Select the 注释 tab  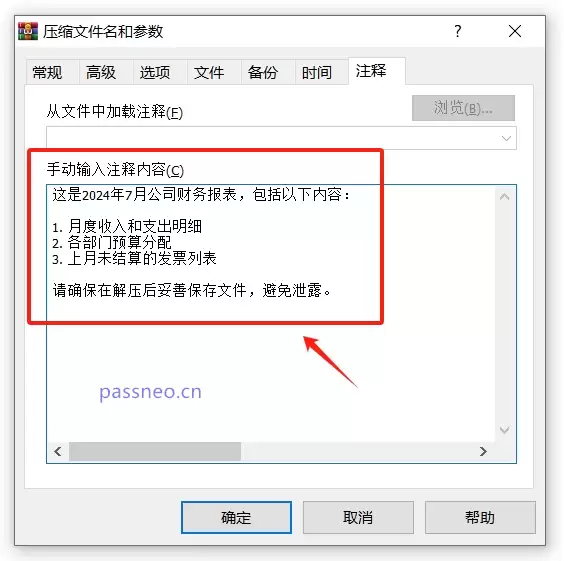click(371, 71)
